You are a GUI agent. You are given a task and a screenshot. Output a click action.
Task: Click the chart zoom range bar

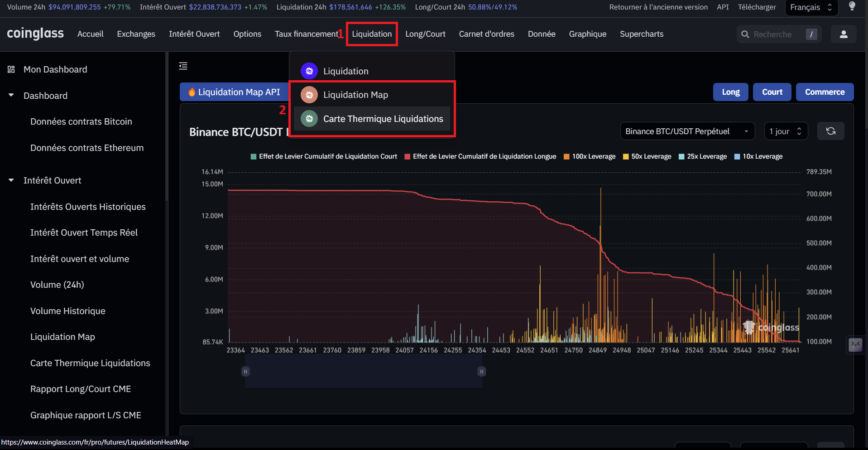(x=364, y=372)
